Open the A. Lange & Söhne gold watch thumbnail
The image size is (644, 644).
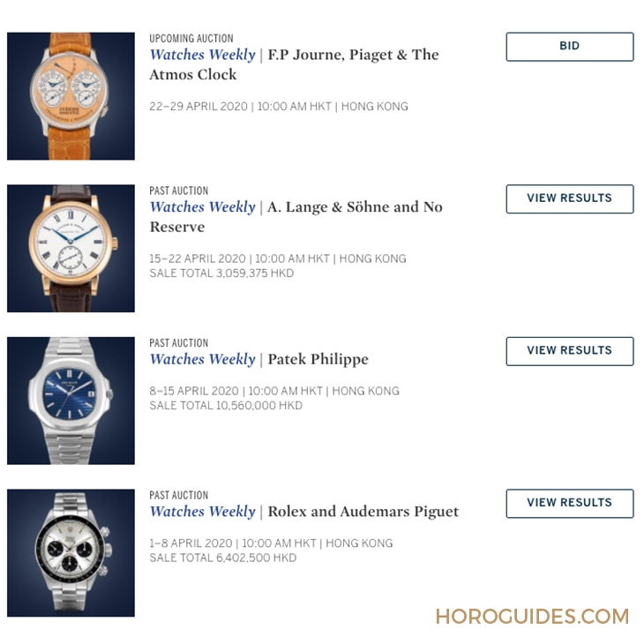click(x=71, y=248)
